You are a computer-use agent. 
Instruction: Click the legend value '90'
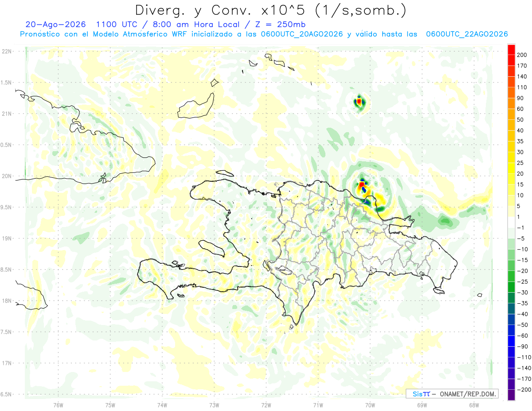tap(520, 98)
